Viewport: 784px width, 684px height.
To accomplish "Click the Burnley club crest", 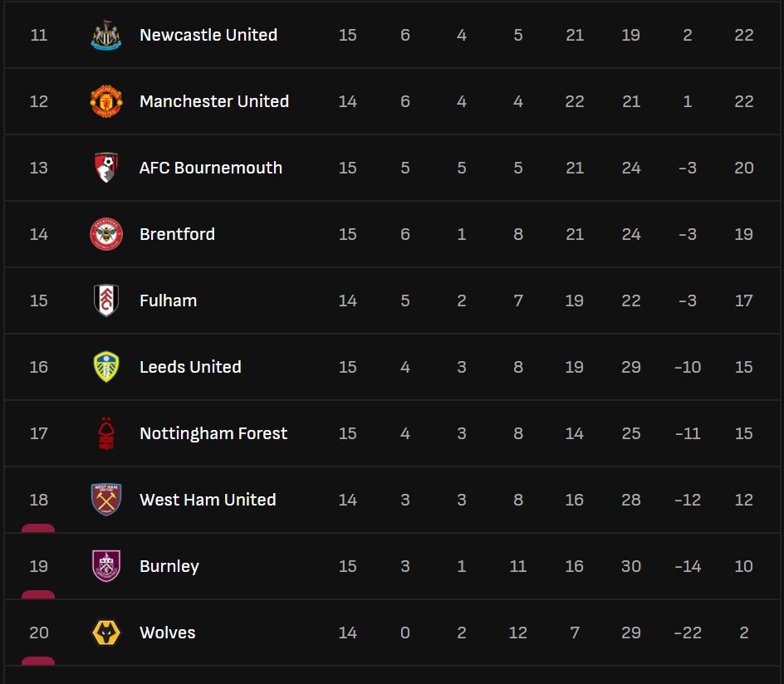I will (x=106, y=566).
